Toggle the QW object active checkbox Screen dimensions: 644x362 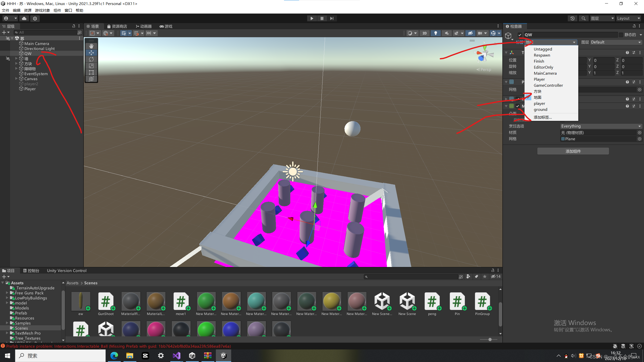point(520,35)
